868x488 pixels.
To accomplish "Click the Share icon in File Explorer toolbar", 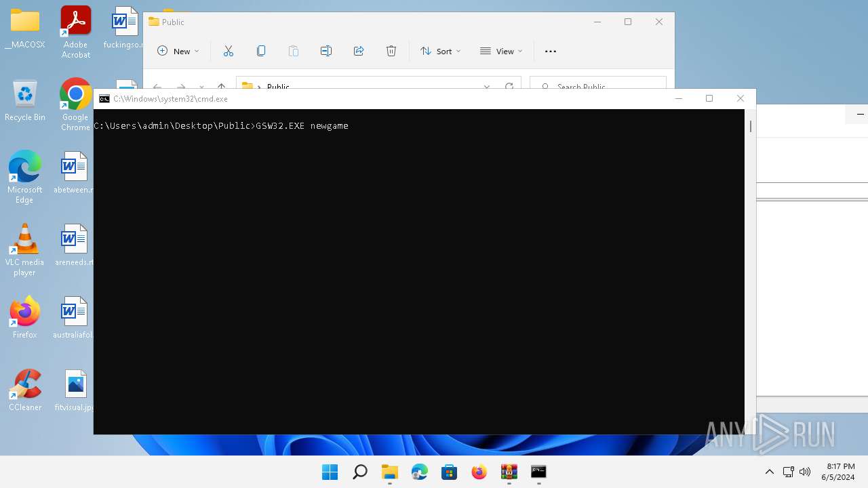I will coord(359,51).
